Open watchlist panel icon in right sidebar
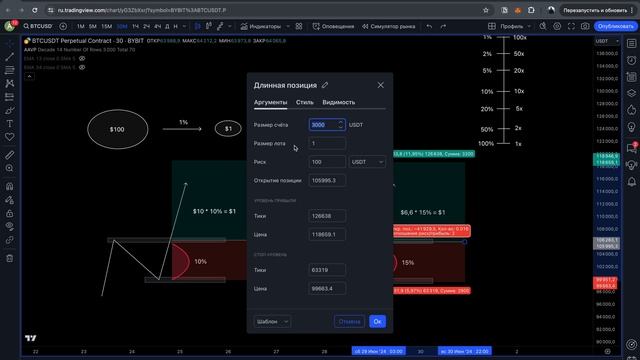 click(x=631, y=43)
